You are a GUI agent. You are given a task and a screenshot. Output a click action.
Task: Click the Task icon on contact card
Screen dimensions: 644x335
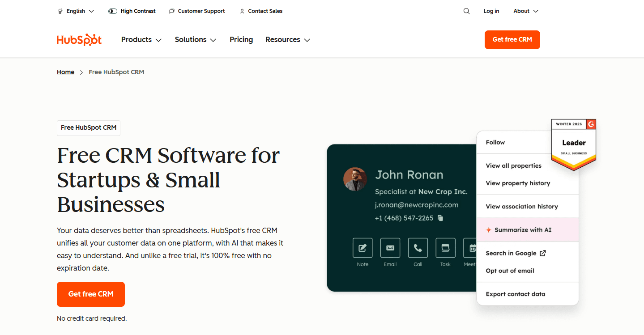click(445, 247)
